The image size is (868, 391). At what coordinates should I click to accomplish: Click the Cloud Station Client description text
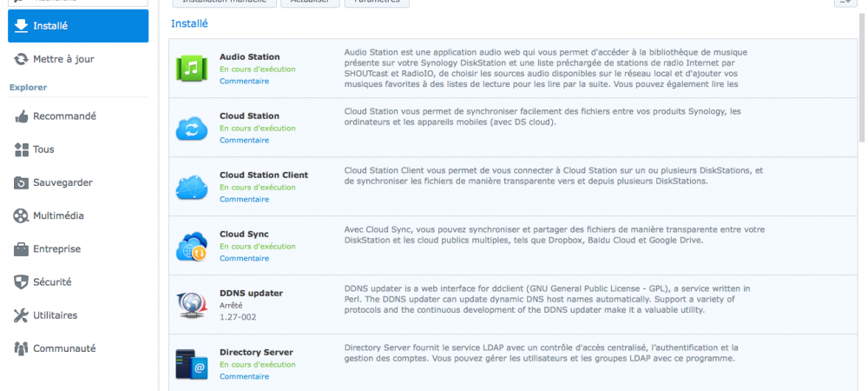coord(554,176)
